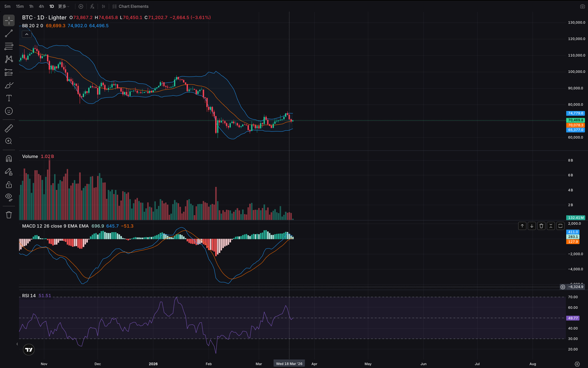
Task: Switch to the 15m timeframe
Action: (20, 6)
